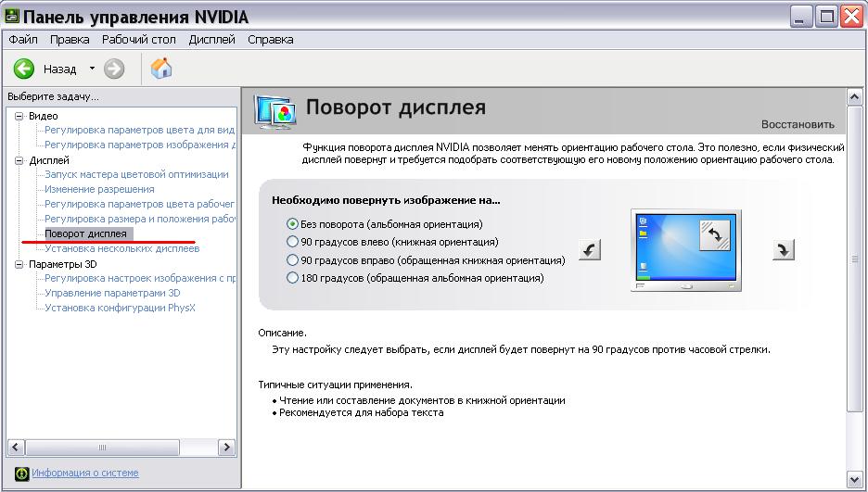Image resolution: width=868 pixels, height=492 pixels.
Task: Open the Дисплей menu
Action: click(x=212, y=40)
